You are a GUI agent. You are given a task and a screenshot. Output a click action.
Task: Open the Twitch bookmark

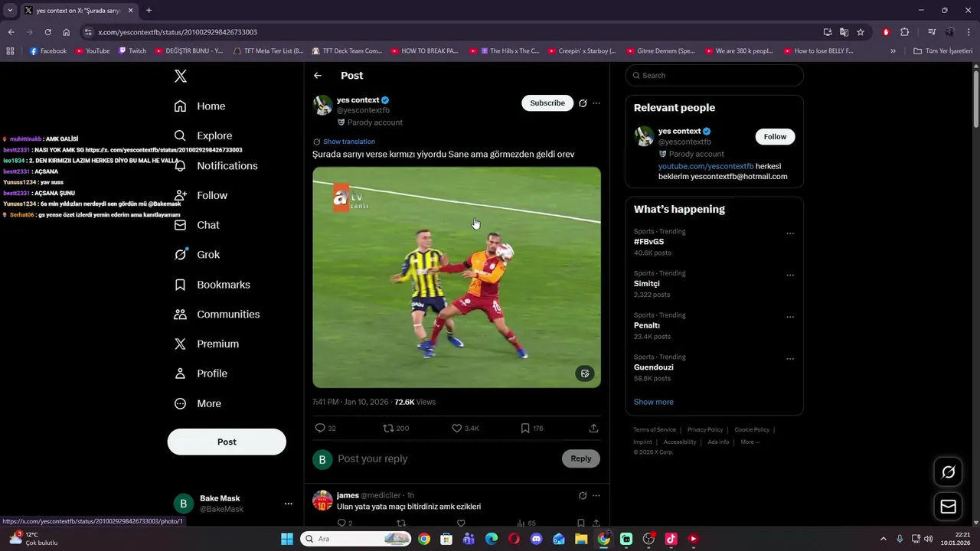tap(132, 51)
